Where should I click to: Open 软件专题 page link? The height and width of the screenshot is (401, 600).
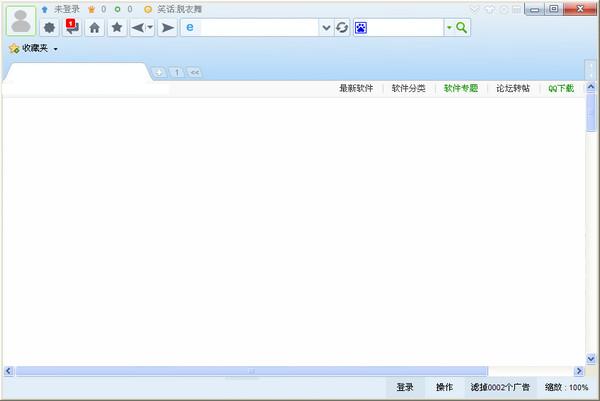coord(461,88)
